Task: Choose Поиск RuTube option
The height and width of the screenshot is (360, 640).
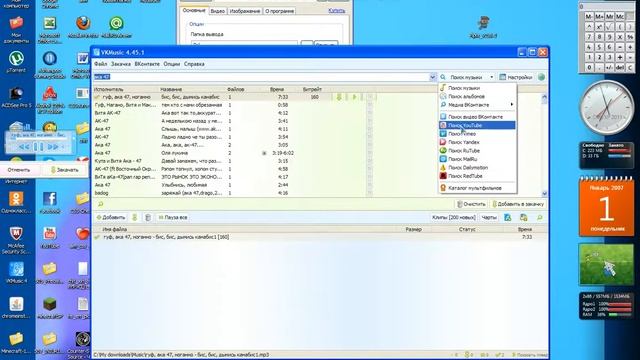Action: [477, 151]
